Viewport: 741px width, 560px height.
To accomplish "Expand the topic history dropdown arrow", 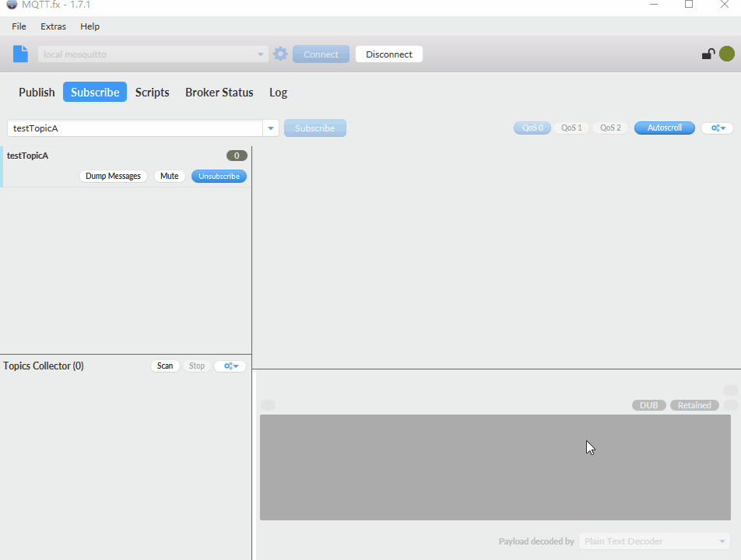I will [x=271, y=128].
